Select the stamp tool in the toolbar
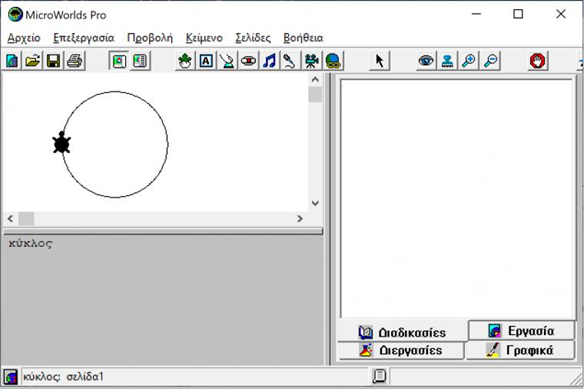The width and height of the screenshot is (584, 389). (x=447, y=61)
